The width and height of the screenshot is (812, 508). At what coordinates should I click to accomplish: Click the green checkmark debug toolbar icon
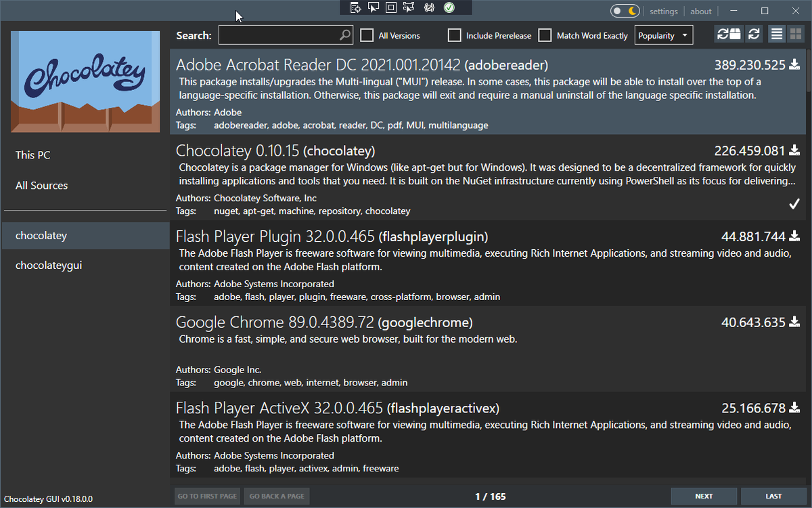coord(449,8)
